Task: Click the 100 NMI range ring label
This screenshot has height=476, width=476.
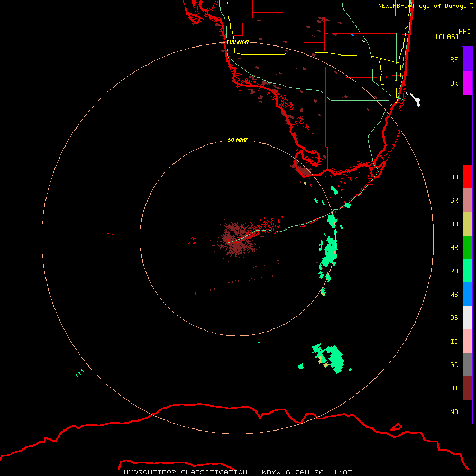Action: pyautogui.click(x=237, y=42)
